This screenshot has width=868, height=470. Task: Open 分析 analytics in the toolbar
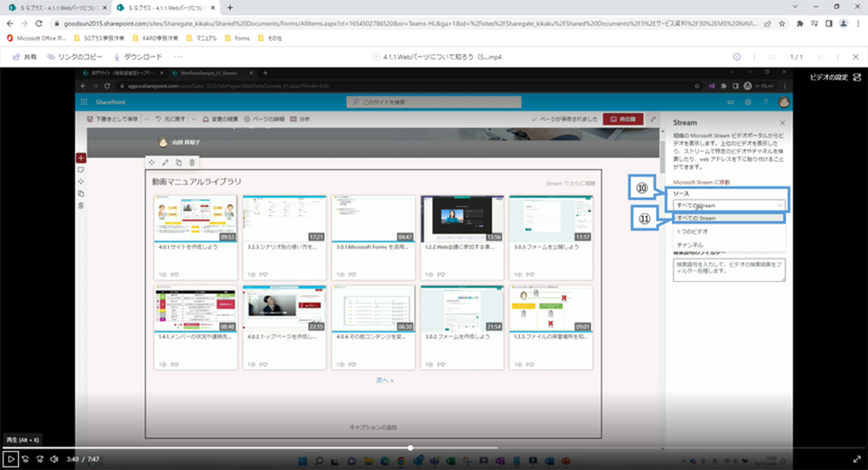(x=300, y=119)
